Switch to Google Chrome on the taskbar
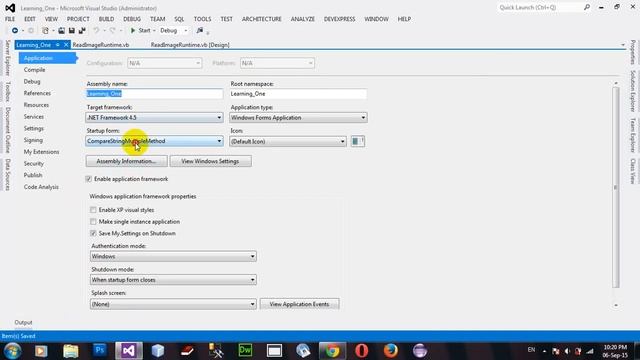Viewport: 640px width, 360px height. 332,351
